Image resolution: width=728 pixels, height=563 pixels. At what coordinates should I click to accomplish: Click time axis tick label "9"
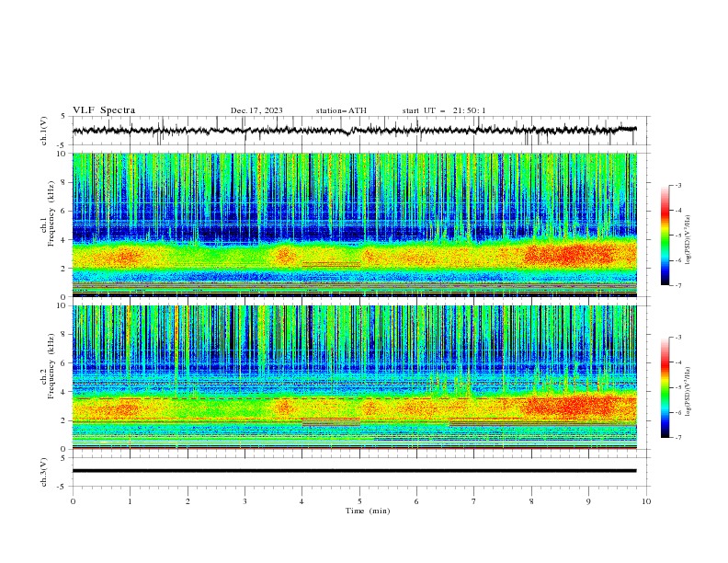coord(588,501)
